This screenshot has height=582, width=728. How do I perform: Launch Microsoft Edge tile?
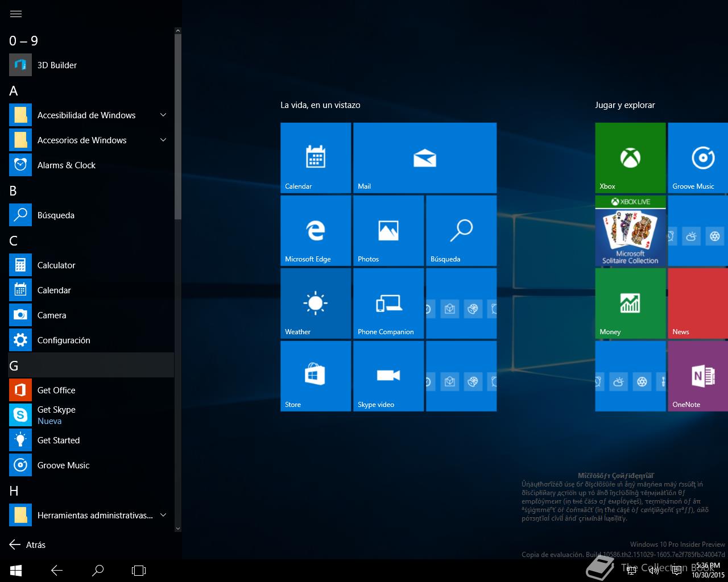pyautogui.click(x=316, y=231)
